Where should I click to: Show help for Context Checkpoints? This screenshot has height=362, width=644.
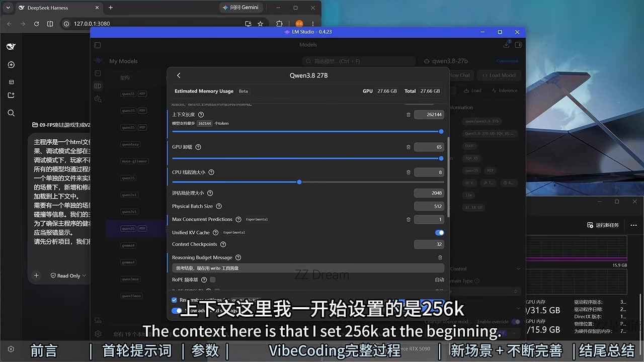pyautogui.click(x=223, y=244)
